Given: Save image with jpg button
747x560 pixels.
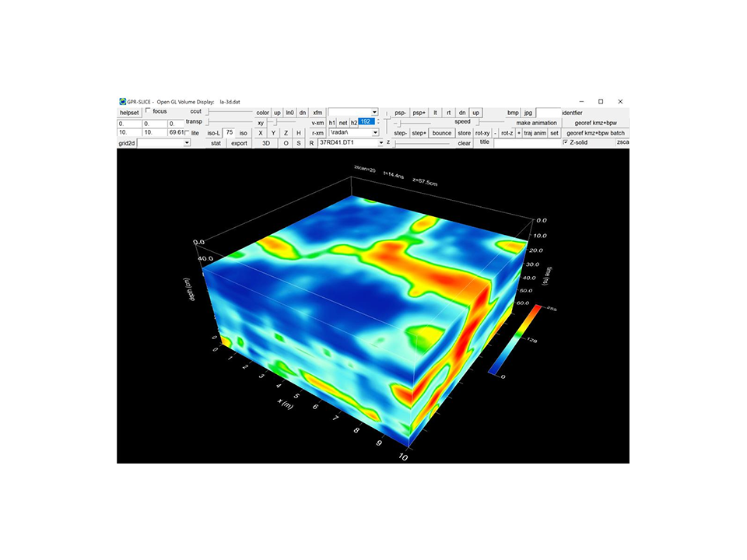Looking at the screenshot, I should click(528, 113).
